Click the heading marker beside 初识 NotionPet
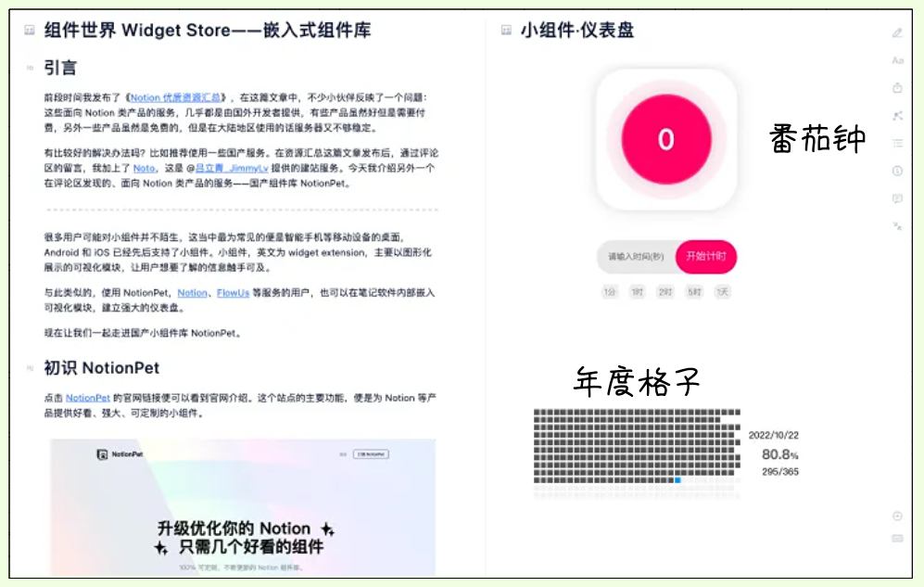 point(30,368)
